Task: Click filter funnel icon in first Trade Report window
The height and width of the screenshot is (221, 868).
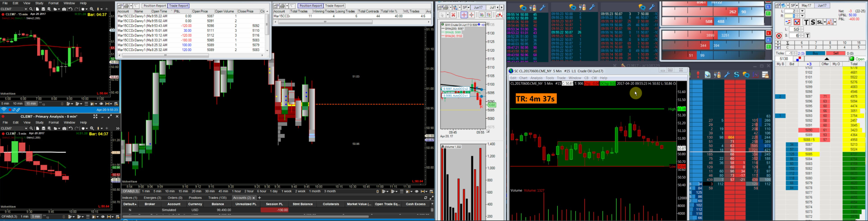Action: (x=136, y=6)
